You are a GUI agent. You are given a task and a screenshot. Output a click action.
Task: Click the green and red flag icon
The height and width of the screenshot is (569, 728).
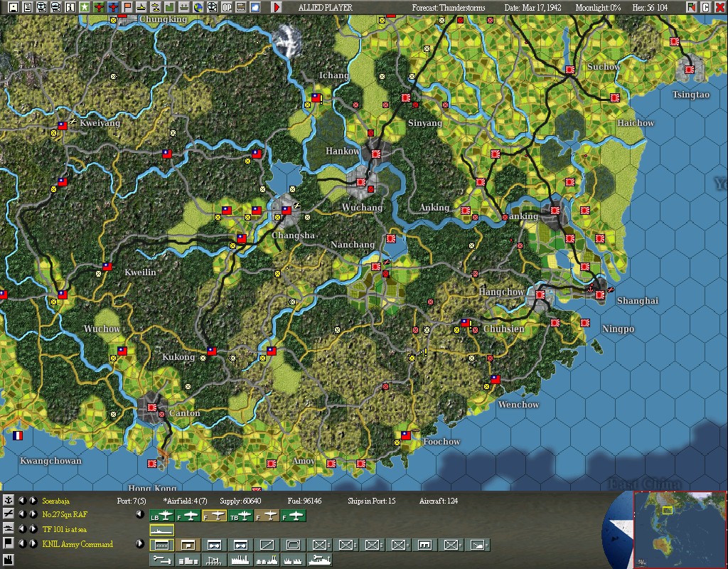pos(692,7)
